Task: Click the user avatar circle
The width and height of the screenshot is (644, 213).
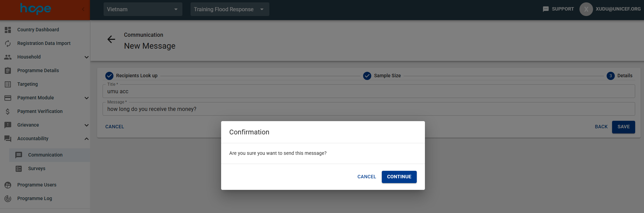Action: click(586, 9)
